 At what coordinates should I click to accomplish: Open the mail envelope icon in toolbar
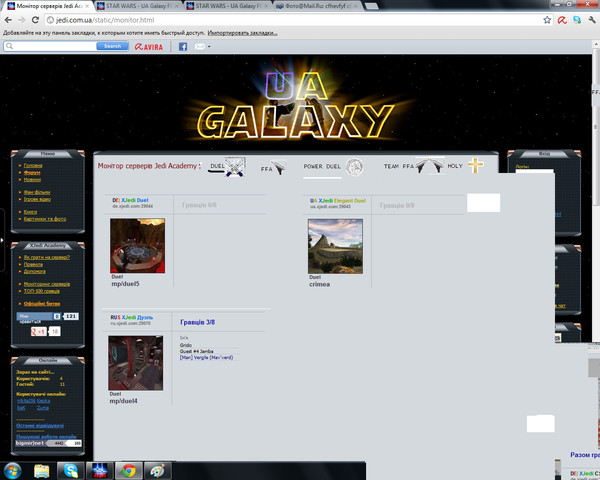click(x=200, y=47)
